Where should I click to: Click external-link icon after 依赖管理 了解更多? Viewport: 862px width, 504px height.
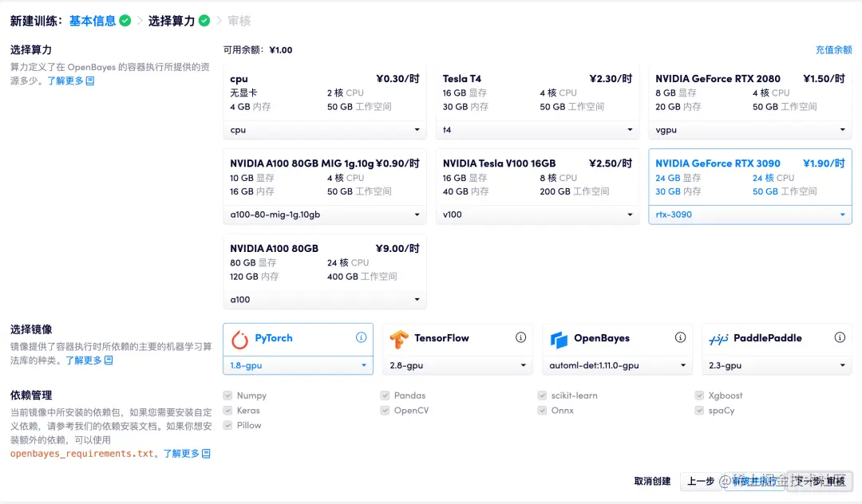tap(206, 454)
